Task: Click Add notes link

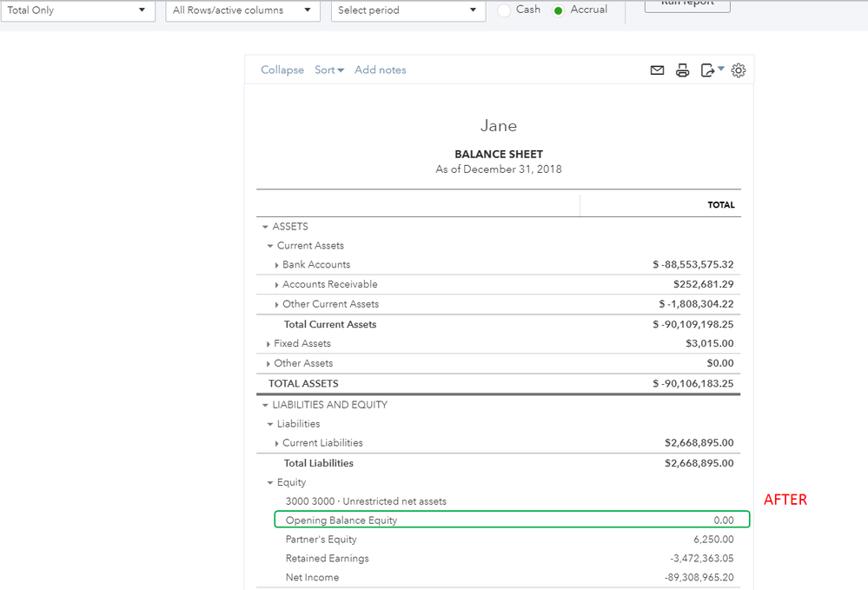Action: click(x=381, y=70)
